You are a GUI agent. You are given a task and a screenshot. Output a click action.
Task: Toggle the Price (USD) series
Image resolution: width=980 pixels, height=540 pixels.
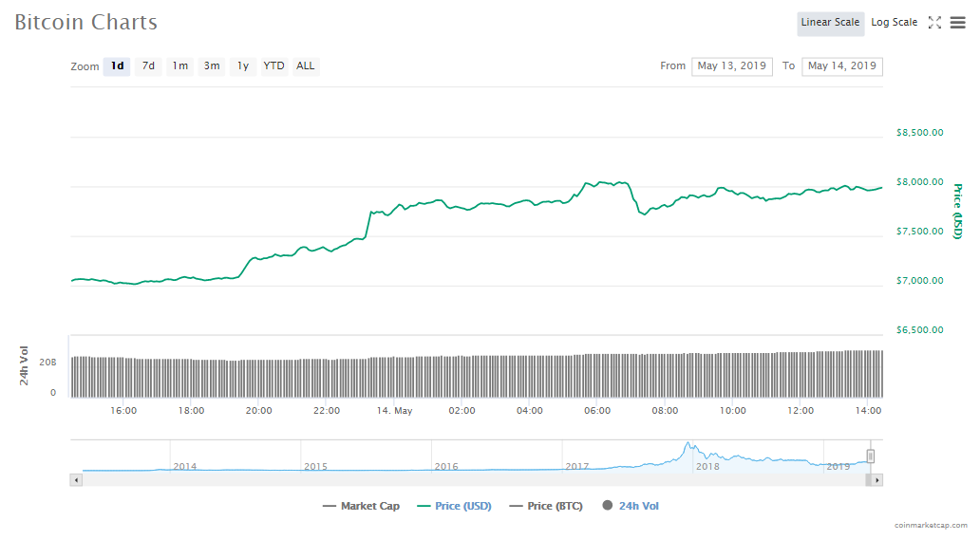click(x=454, y=506)
